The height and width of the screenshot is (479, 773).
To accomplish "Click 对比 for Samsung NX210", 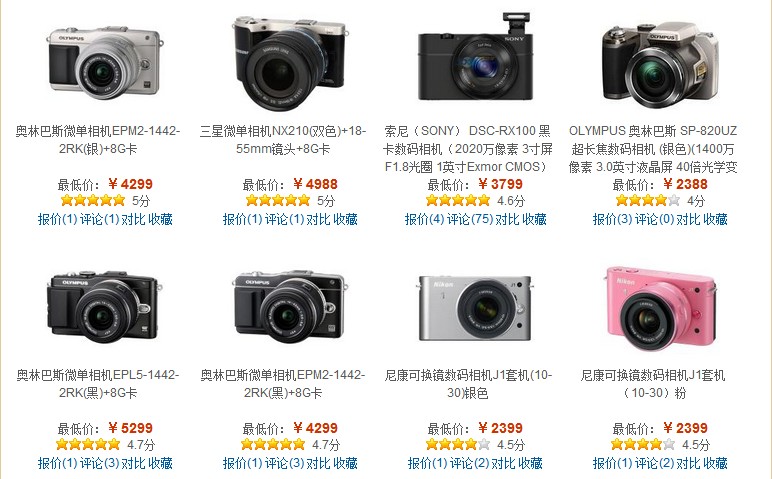I will pos(318,219).
